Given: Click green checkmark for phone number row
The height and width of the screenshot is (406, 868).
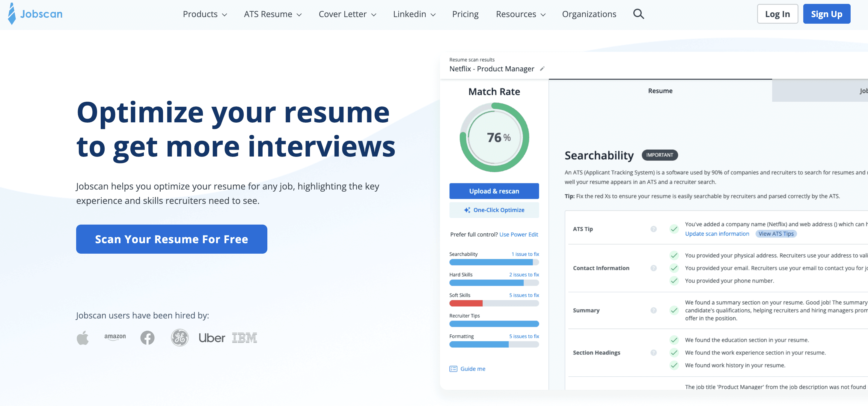Looking at the screenshot, I should tap(674, 281).
